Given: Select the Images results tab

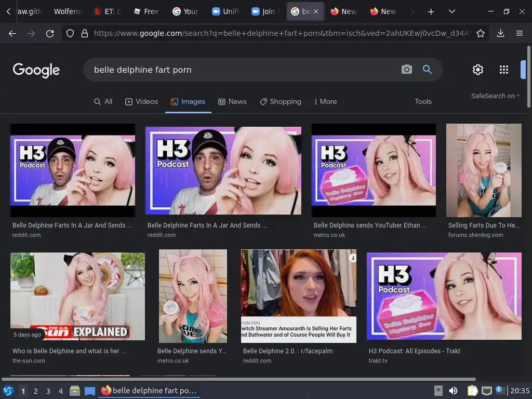Looking at the screenshot, I should [188, 101].
